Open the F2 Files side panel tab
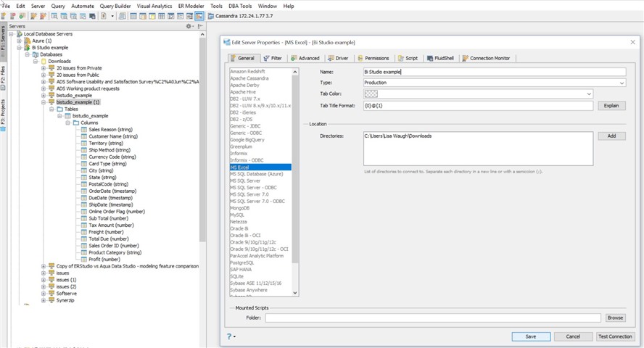The image size is (644, 348). 3,78
